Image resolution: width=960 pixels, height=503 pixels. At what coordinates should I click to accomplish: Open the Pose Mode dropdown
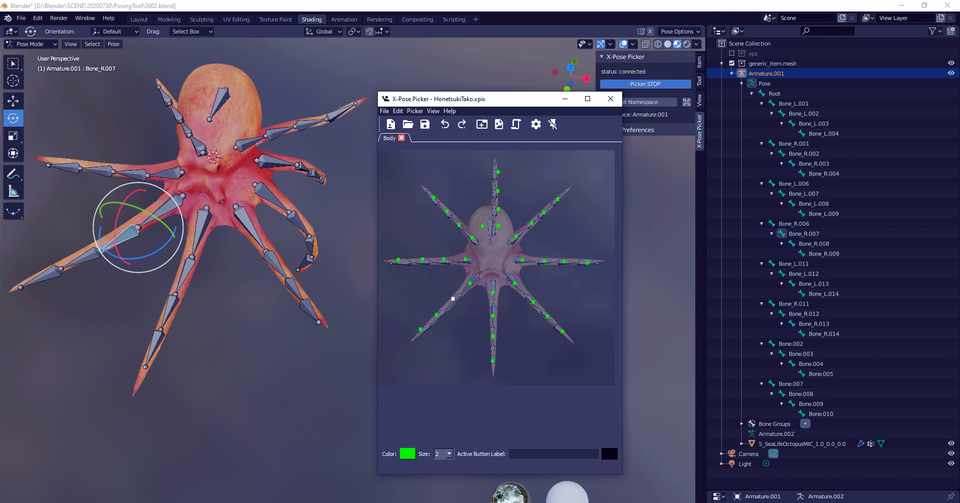point(31,44)
